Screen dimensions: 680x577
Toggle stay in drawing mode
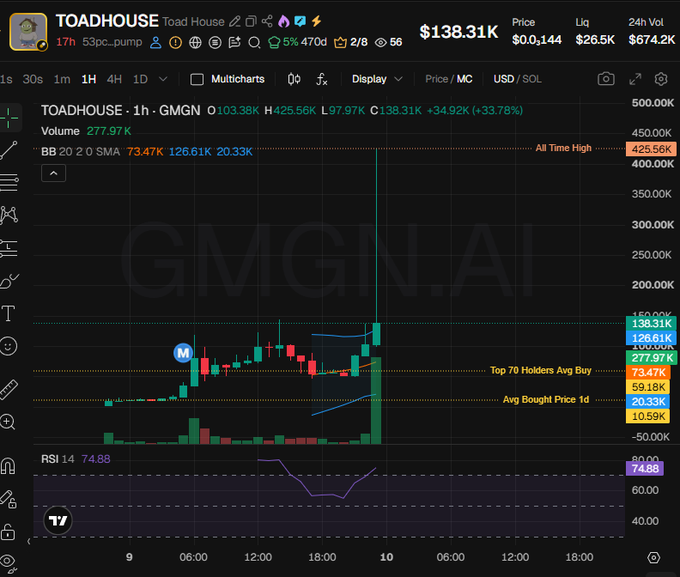(x=8, y=499)
